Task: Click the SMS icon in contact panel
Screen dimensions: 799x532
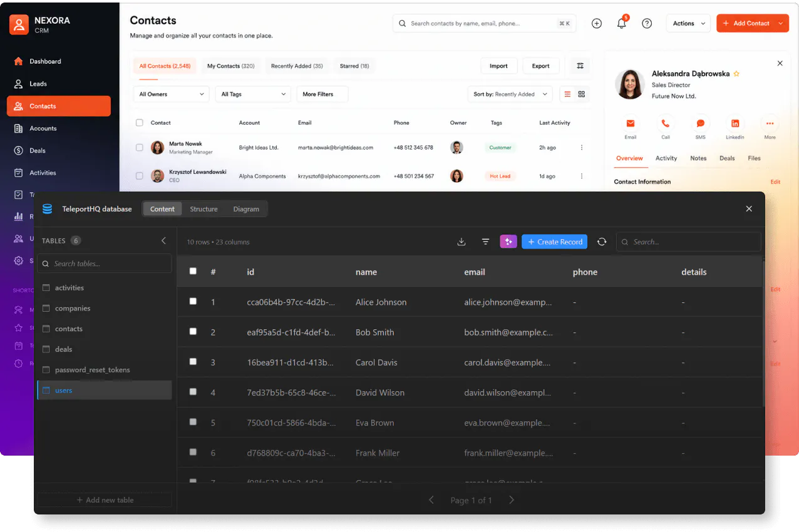Action: coord(701,123)
